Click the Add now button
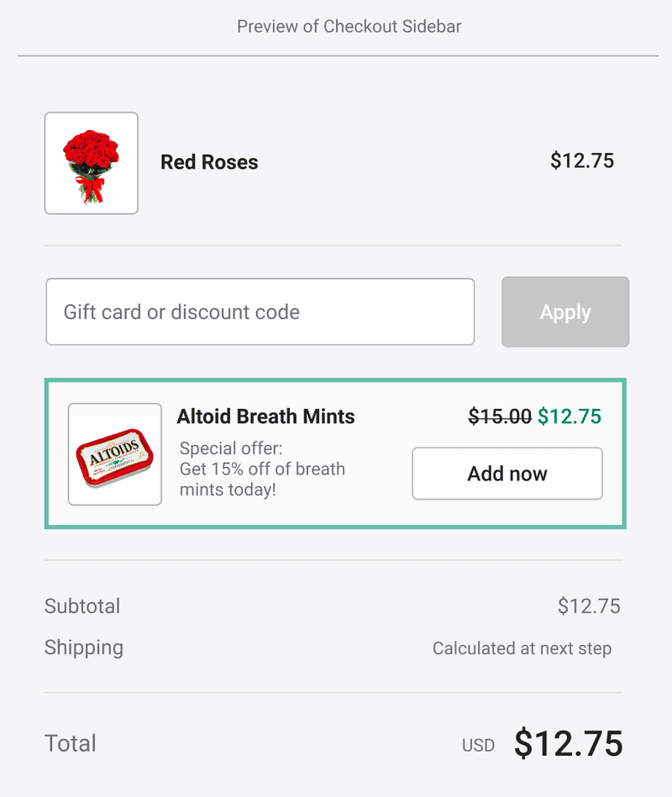 [x=507, y=474]
